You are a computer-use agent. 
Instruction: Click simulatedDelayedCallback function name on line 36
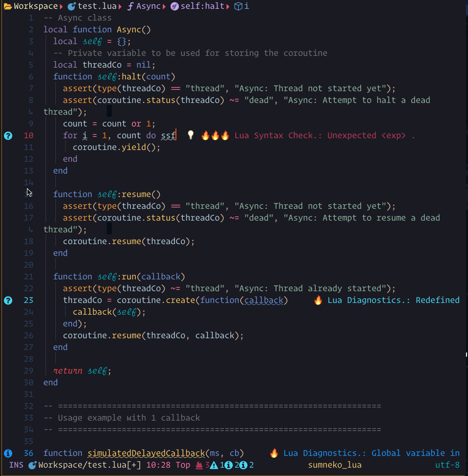click(146, 453)
